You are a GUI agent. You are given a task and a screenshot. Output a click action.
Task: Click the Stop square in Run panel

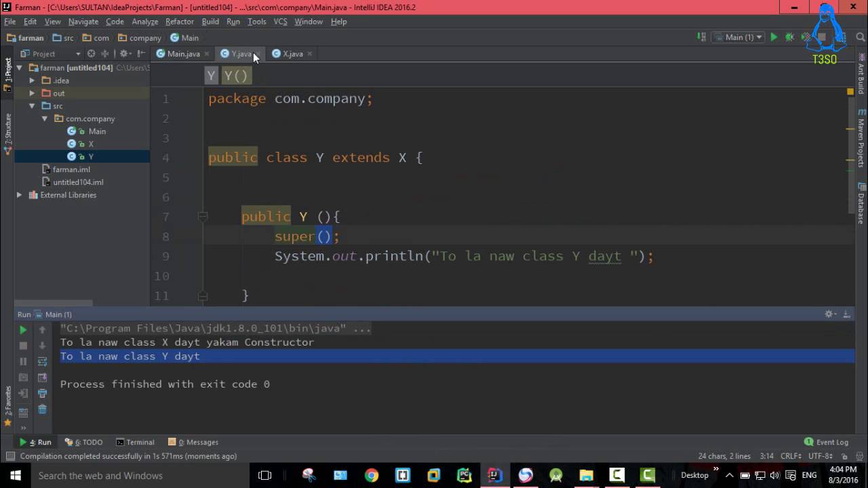23,346
